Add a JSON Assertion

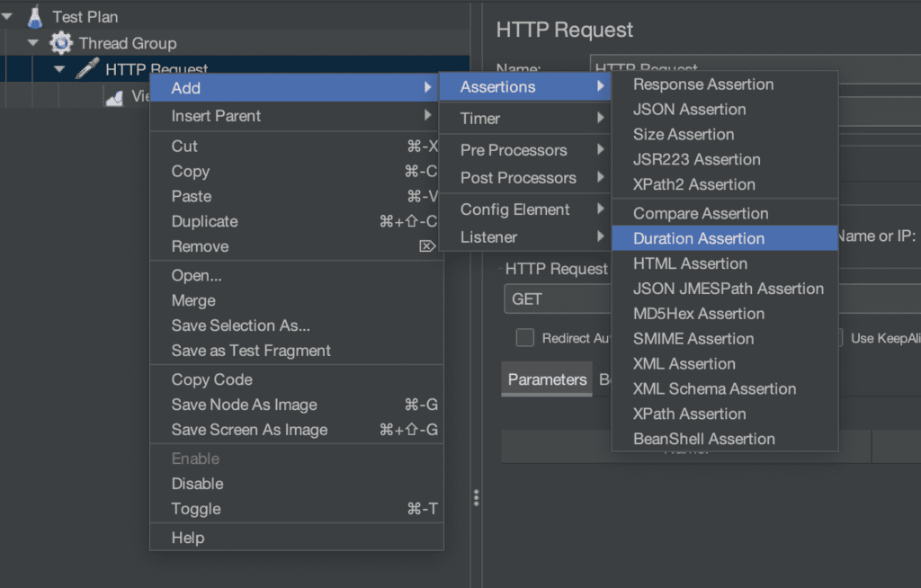(x=725, y=110)
